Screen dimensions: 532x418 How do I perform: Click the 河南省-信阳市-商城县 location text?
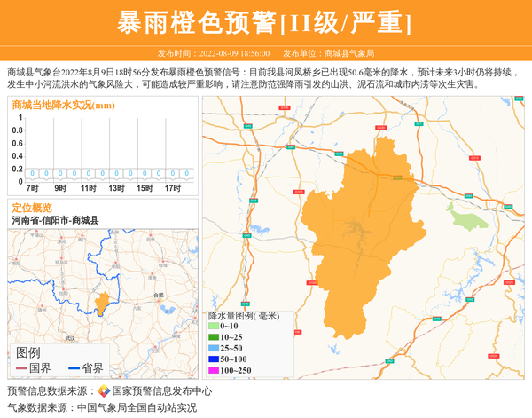pyautogui.click(x=55, y=220)
